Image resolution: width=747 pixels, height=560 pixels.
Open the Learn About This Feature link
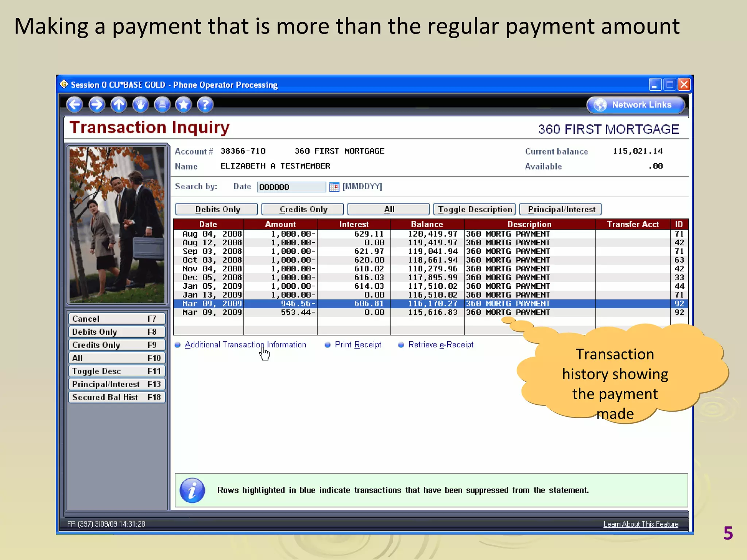point(641,524)
